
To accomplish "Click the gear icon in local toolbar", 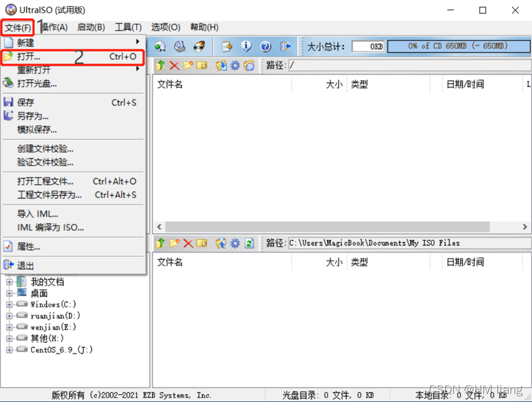I will 234,243.
